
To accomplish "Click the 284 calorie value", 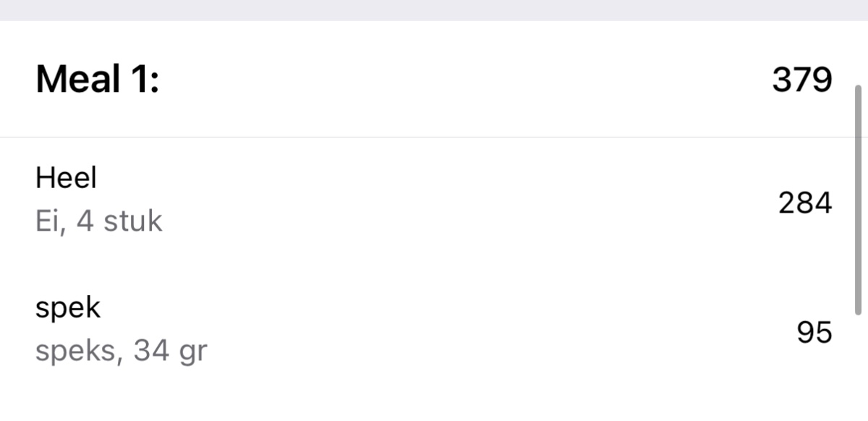I will tap(804, 204).
